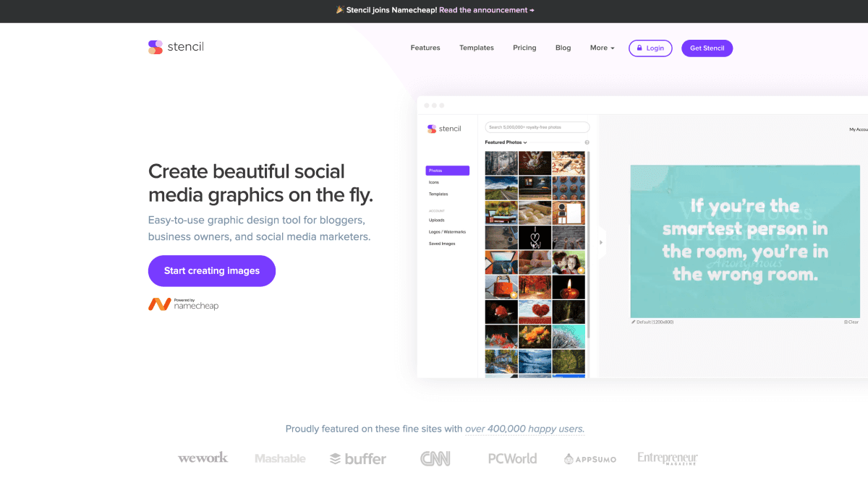Click the "Easy-to-use graphic design tool" subheading
Viewport: 868px width, 480px height.
coord(259,228)
